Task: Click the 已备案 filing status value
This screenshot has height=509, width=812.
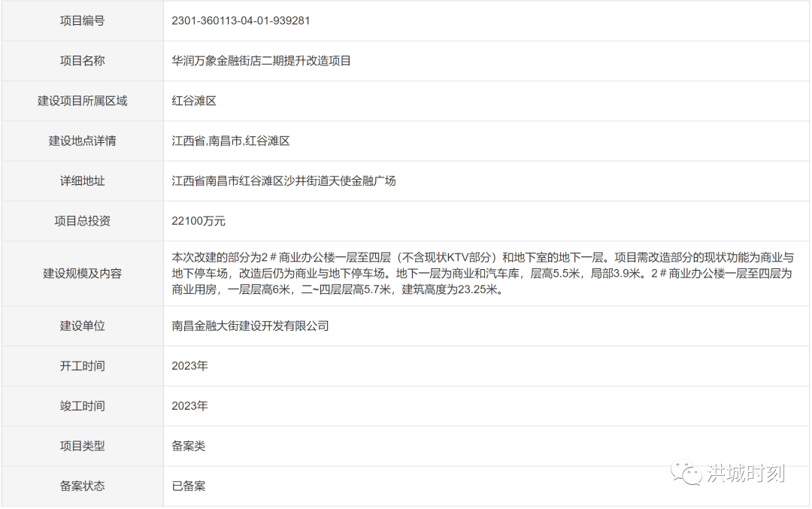Action: [188, 486]
